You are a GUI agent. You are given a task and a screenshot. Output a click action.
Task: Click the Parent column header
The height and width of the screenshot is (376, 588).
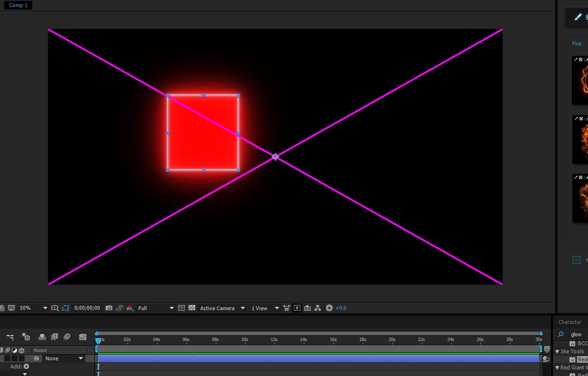(40, 350)
